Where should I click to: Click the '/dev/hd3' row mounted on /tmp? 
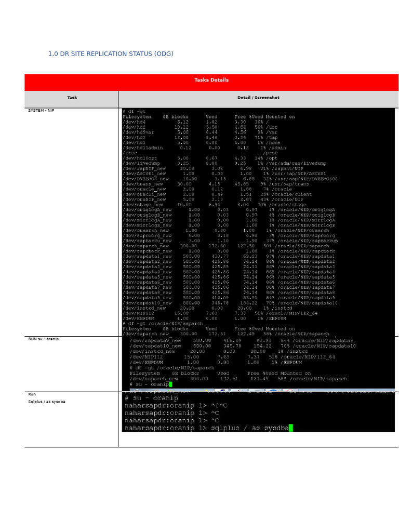coord(200,137)
